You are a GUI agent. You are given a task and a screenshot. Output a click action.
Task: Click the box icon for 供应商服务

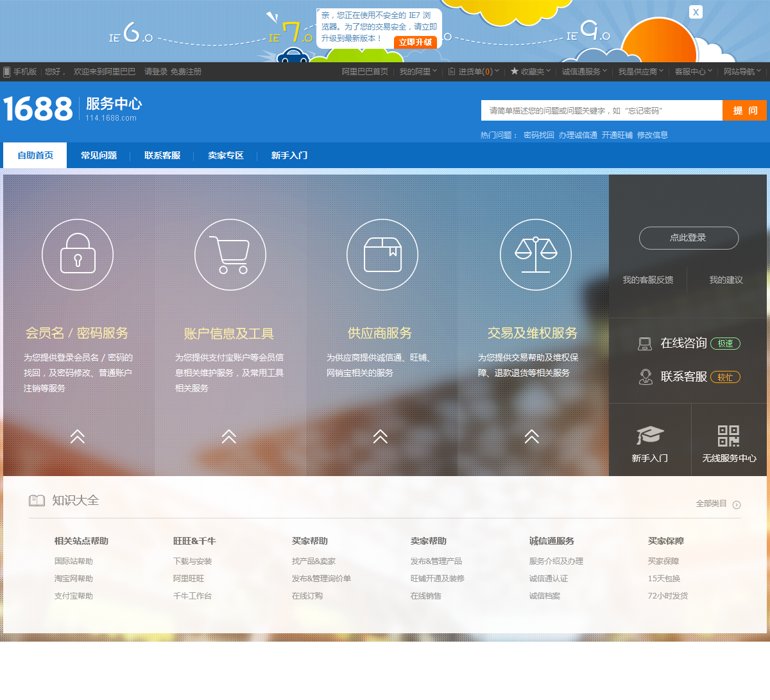[382, 255]
